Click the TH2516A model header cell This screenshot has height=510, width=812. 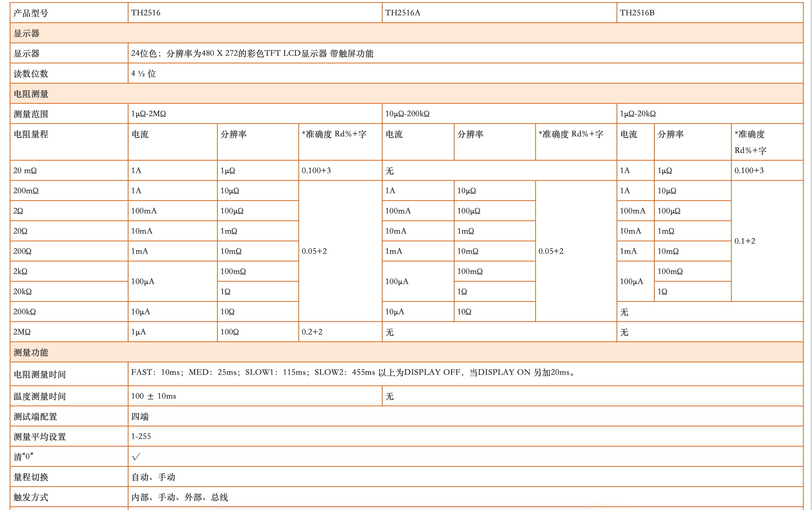point(499,13)
